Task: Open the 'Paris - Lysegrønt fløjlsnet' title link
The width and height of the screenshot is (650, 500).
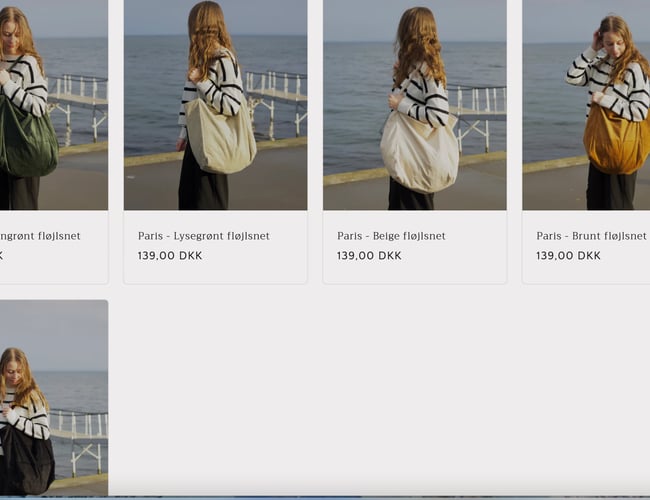Action: tap(204, 236)
